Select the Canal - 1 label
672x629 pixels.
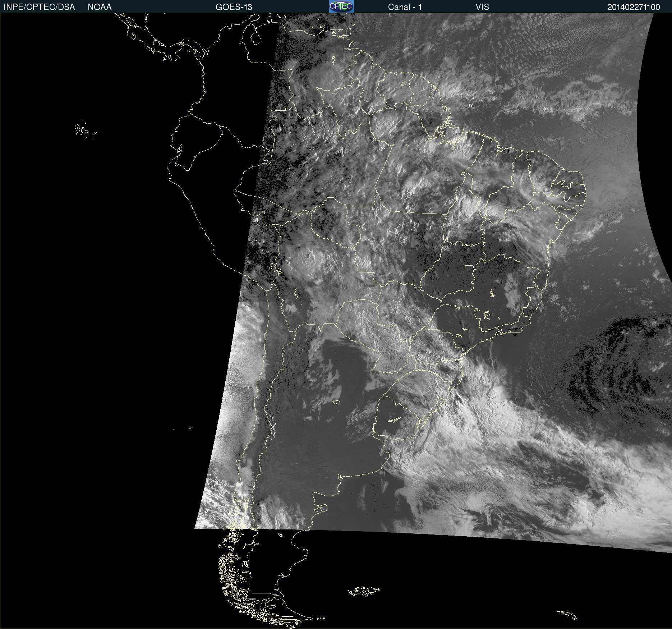[x=405, y=7]
